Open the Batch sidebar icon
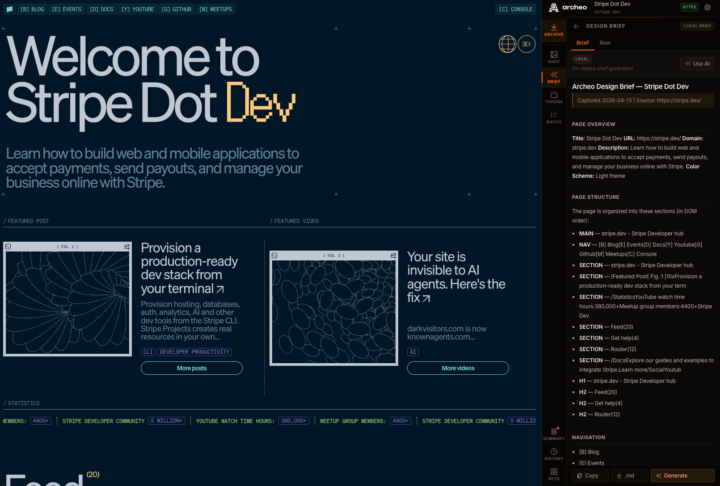Image resolution: width=720 pixels, height=486 pixels. click(554, 118)
